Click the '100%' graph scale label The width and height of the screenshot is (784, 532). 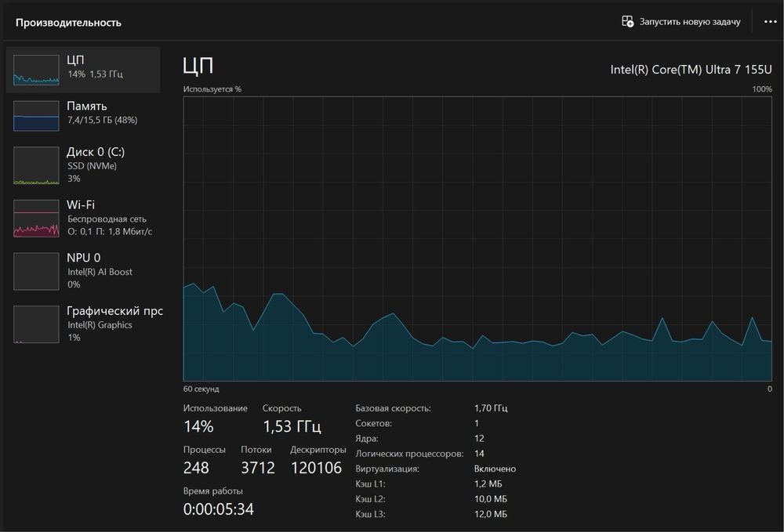[762, 89]
